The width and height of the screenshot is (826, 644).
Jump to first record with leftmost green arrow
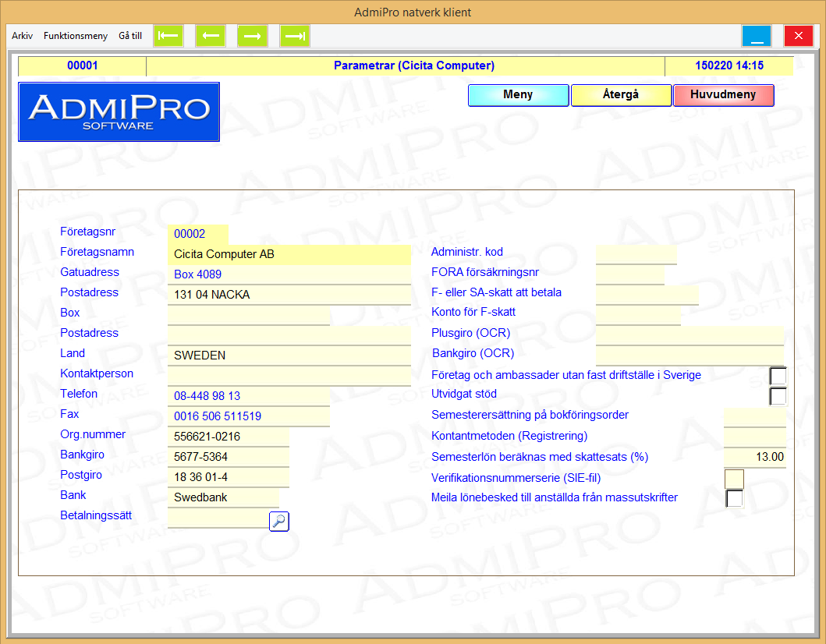(168, 36)
